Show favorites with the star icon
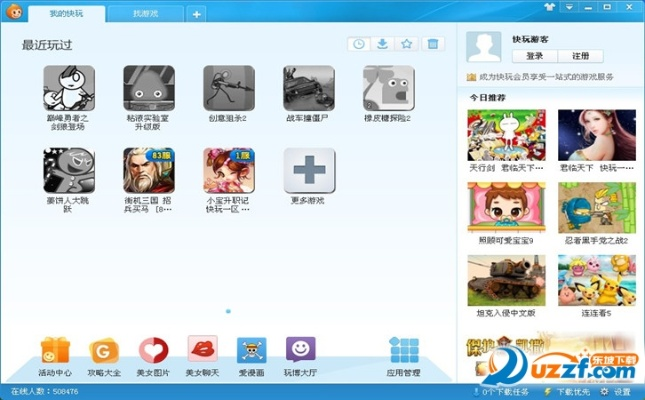This screenshot has width=645, height=400. point(407,44)
